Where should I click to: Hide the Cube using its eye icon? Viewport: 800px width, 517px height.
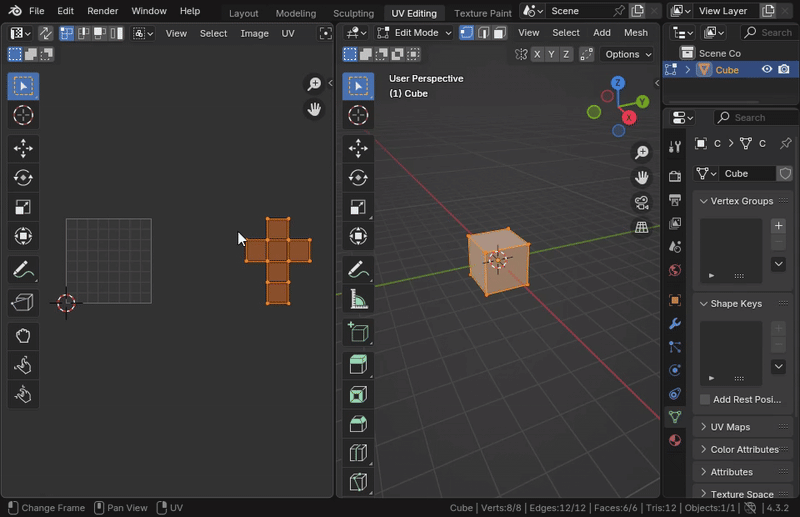coord(767,70)
